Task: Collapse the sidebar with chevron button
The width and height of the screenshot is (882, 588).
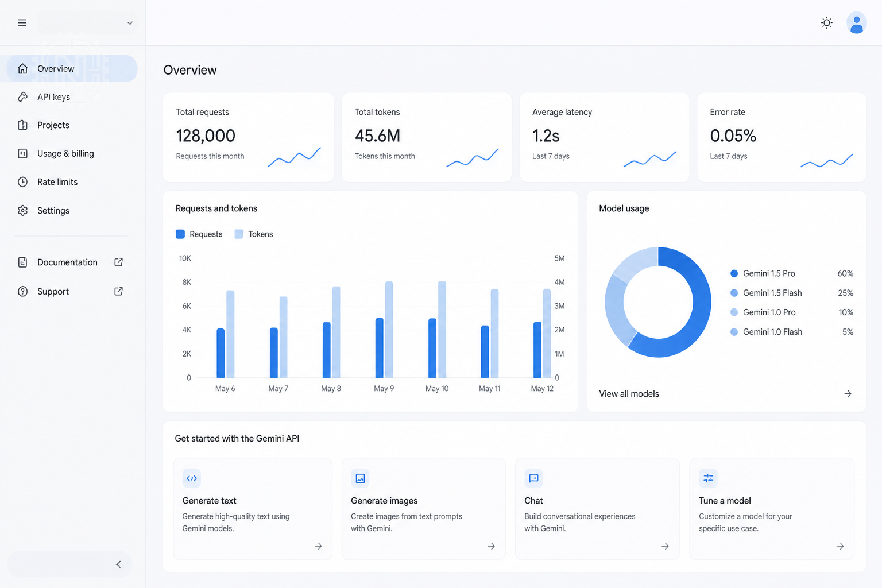Action: point(118,564)
